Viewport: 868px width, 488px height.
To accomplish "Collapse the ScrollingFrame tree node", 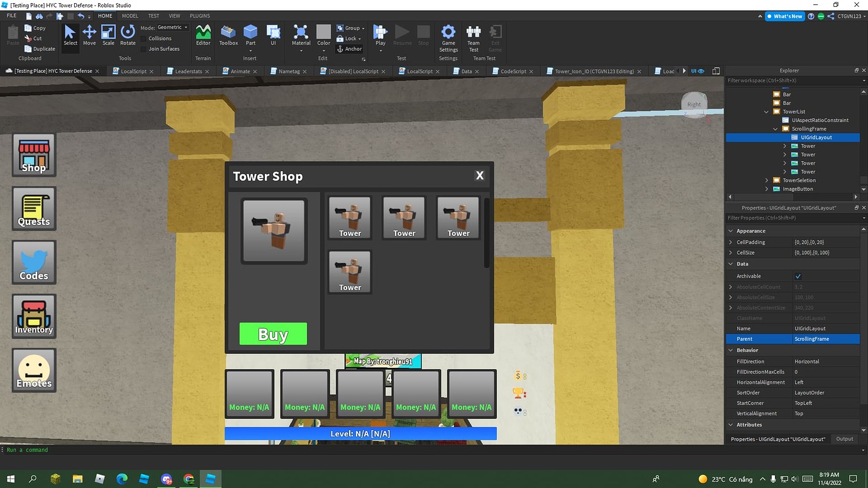I will pos(775,128).
